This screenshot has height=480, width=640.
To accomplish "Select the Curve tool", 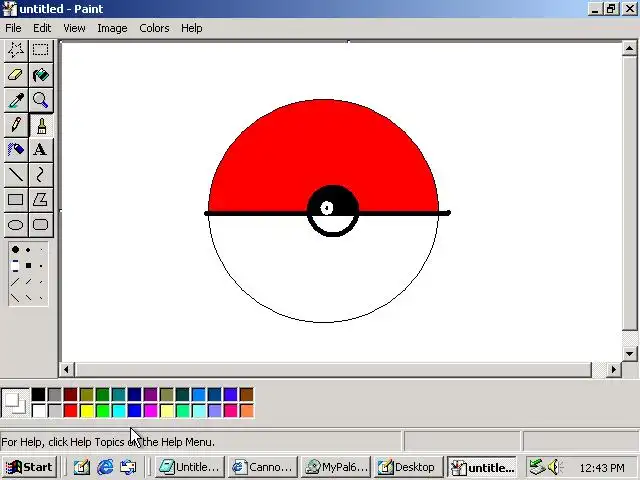I will point(40,175).
